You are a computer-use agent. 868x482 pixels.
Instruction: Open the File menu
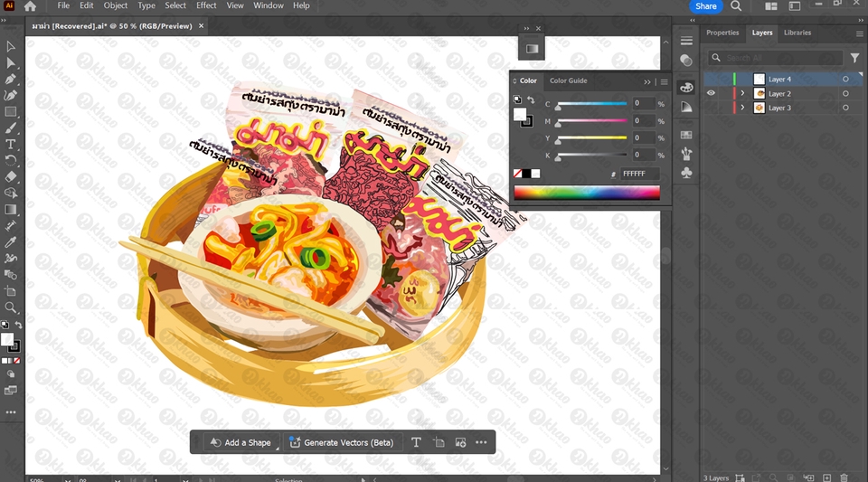(x=63, y=5)
